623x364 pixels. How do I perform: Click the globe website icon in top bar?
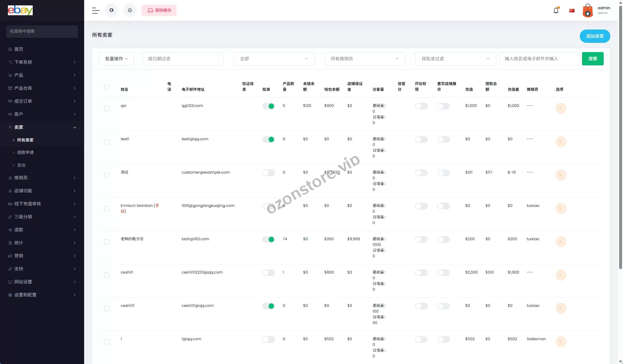(111, 10)
